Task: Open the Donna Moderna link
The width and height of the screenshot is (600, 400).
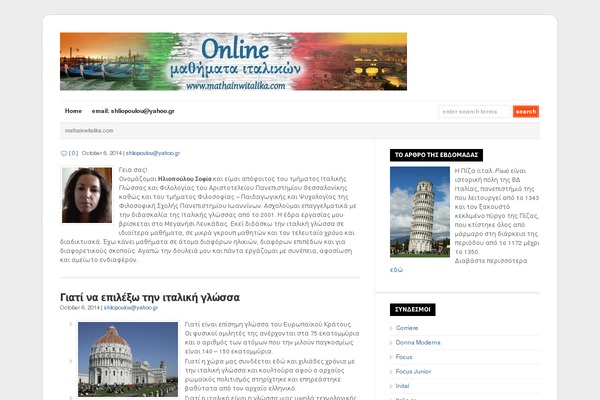Action: [x=418, y=343]
